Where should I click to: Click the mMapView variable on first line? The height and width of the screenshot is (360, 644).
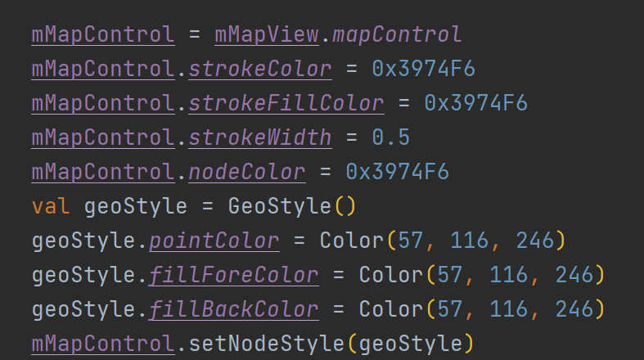point(267,34)
